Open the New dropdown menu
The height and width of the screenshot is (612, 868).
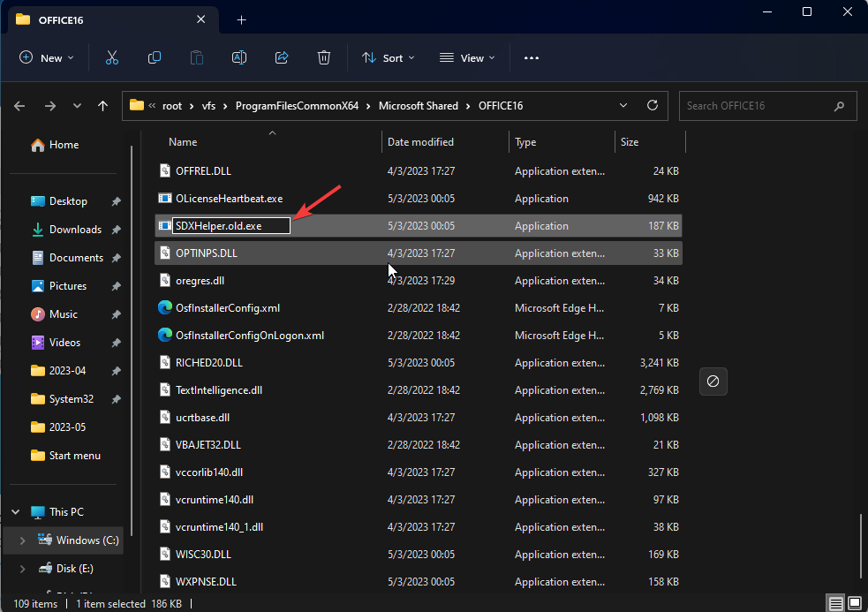click(x=47, y=57)
